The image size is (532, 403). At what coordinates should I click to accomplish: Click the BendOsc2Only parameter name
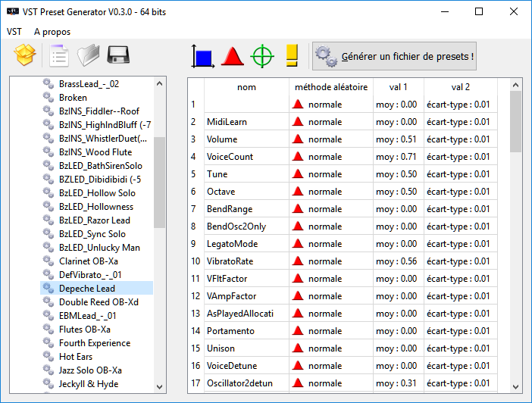(x=236, y=226)
